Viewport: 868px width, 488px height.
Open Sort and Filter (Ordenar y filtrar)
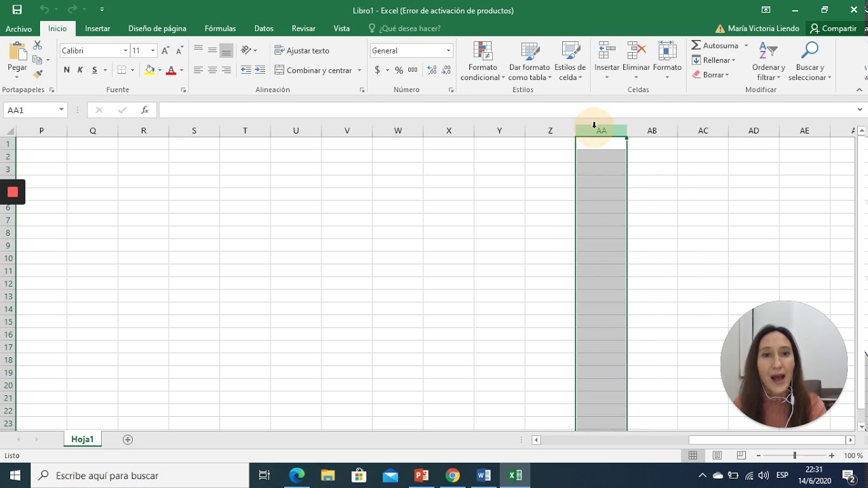tap(768, 62)
